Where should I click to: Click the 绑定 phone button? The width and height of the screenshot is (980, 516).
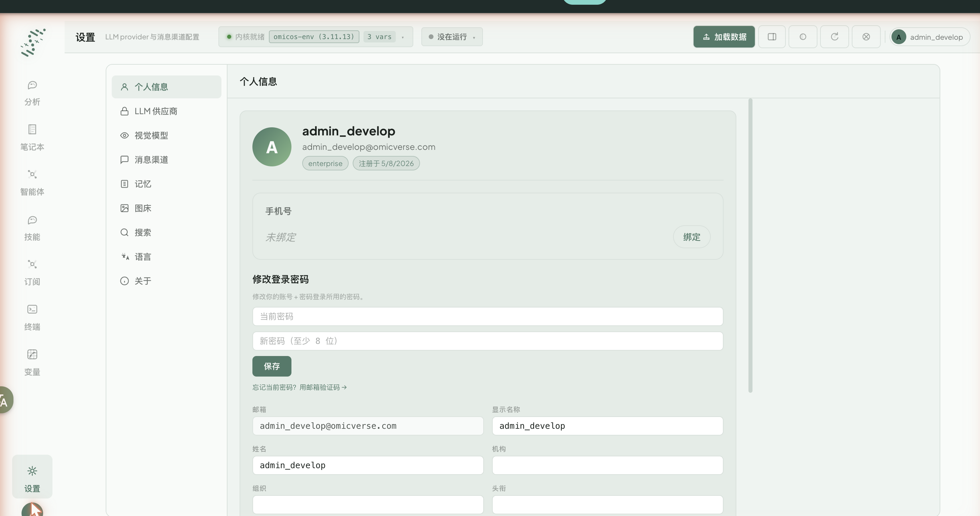pyautogui.click(x=692, y=237)
